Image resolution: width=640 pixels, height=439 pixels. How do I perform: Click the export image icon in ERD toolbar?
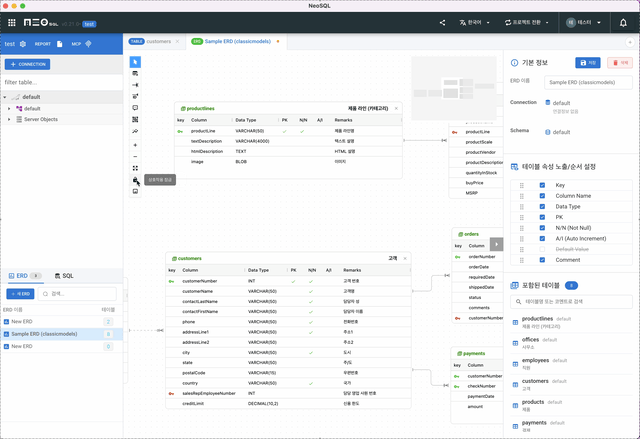tap(135, 190)
